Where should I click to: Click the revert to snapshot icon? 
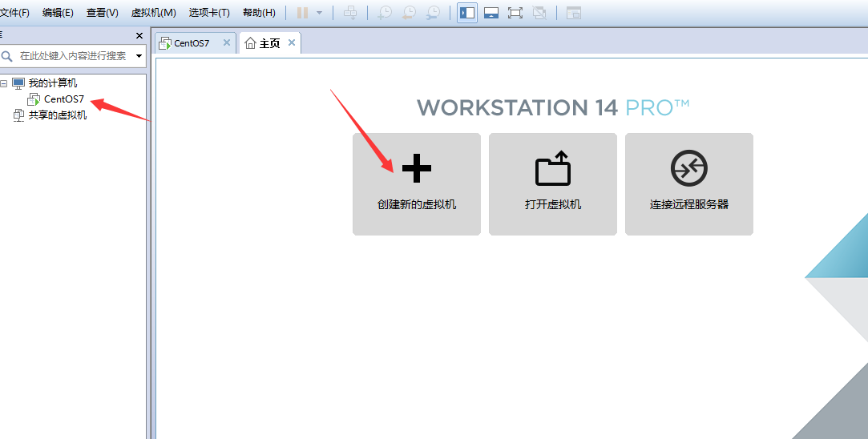coord(409,13)
